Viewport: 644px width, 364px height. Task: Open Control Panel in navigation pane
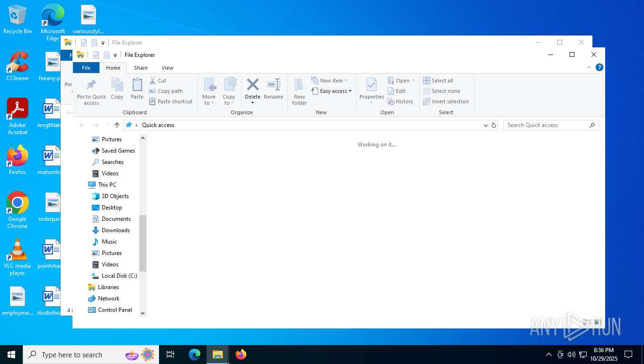(x=110, y=310)
